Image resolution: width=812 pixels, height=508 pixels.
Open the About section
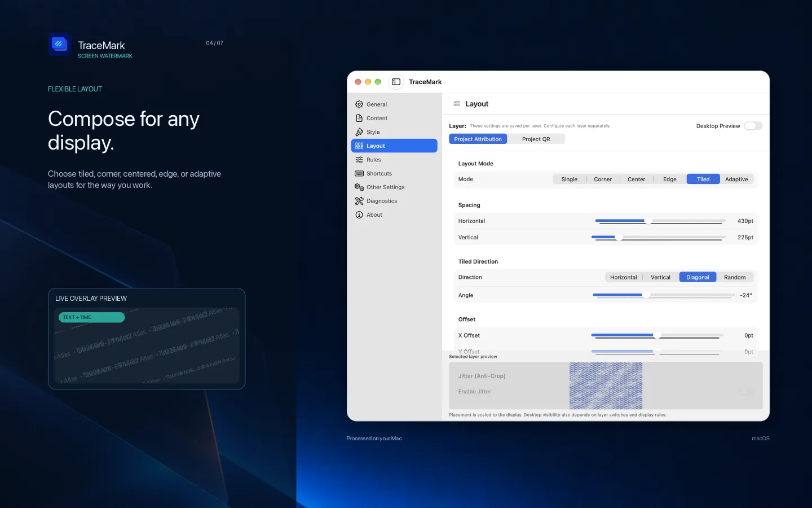pos(394,214)
